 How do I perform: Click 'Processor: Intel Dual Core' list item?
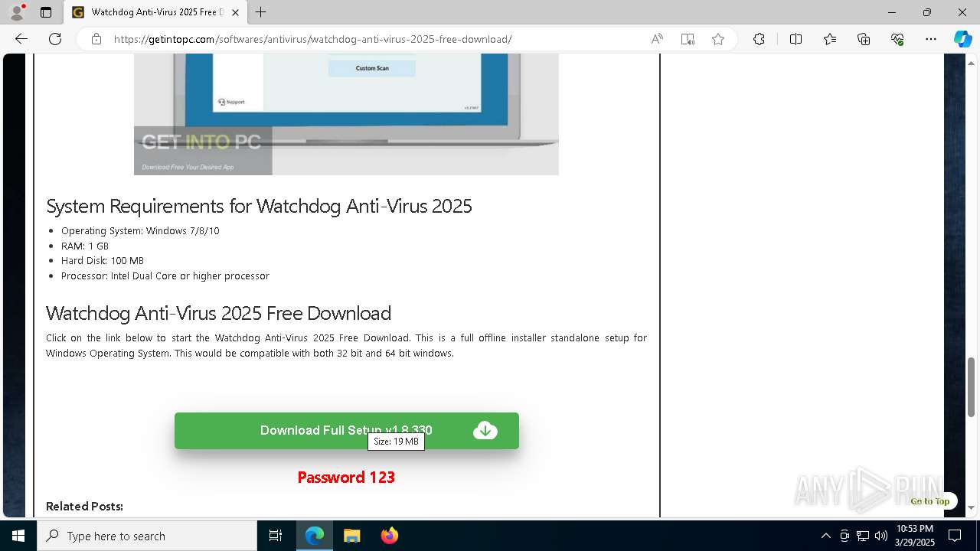[165, 275]
